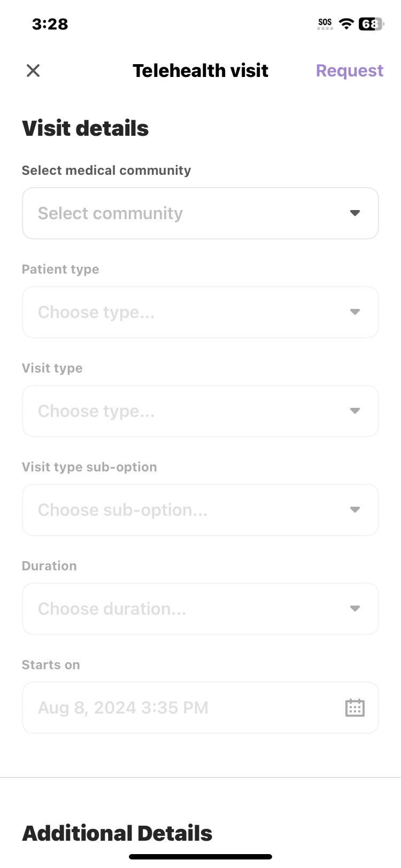401x868 pixels.
Task: Click the Choose duration dropdown arrow
Action: click(355, 609)
